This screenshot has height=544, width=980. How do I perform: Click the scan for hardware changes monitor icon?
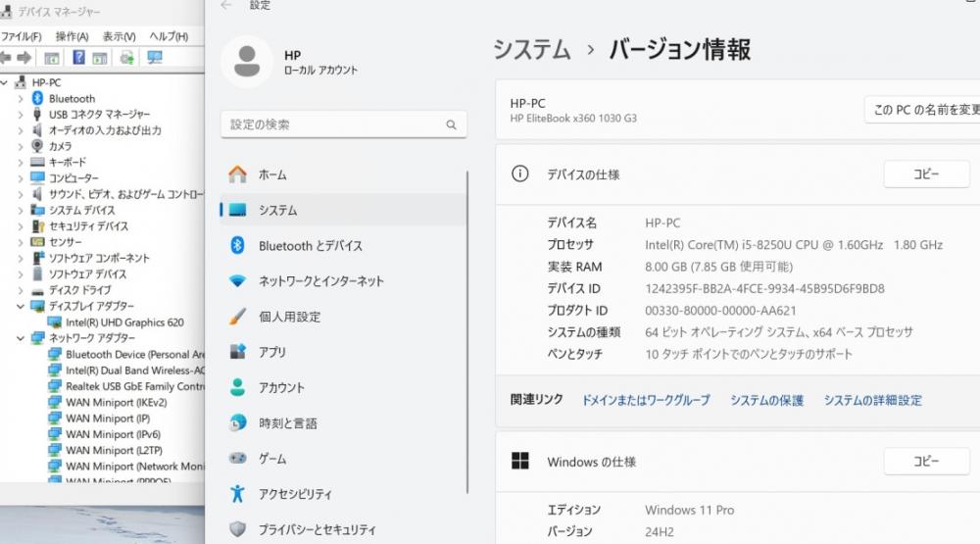click(x=155, y=58)
